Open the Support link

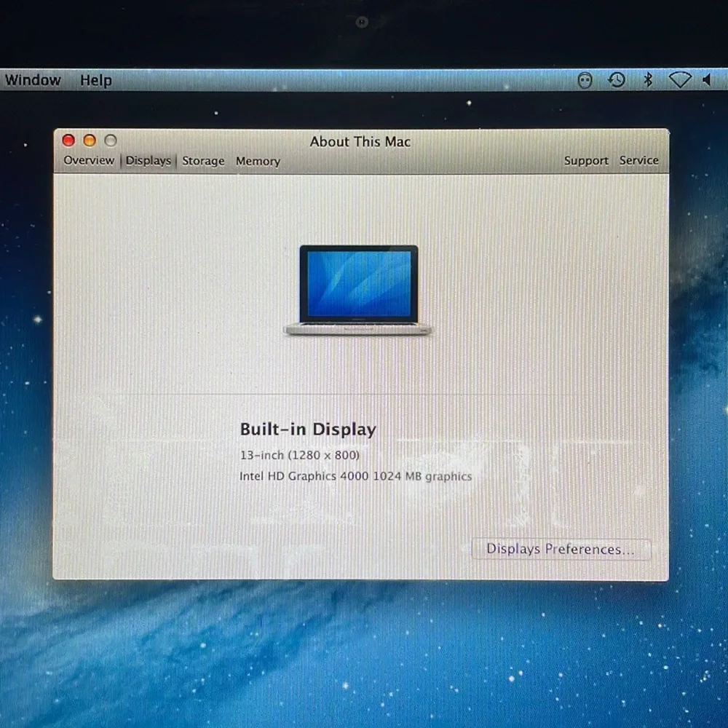tap(586, 161)
